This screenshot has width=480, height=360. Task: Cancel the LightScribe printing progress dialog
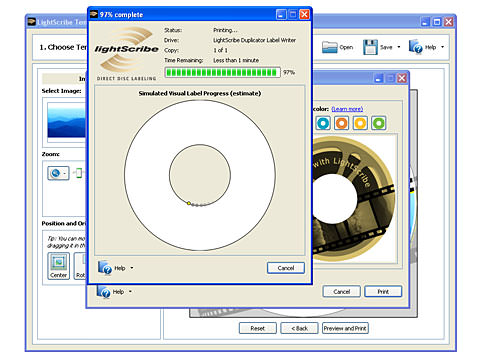click(286, 268)
